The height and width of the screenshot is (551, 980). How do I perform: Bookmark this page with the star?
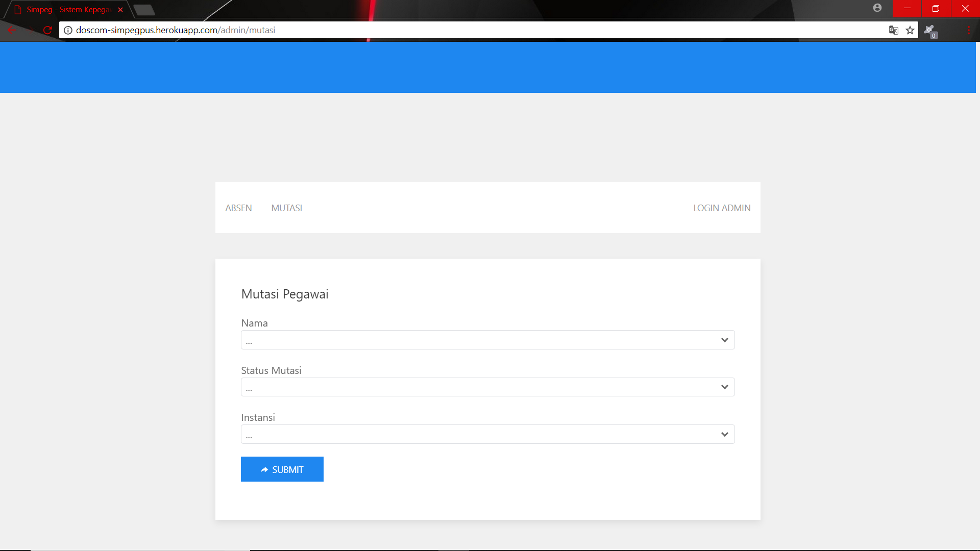tap(910, 30)
